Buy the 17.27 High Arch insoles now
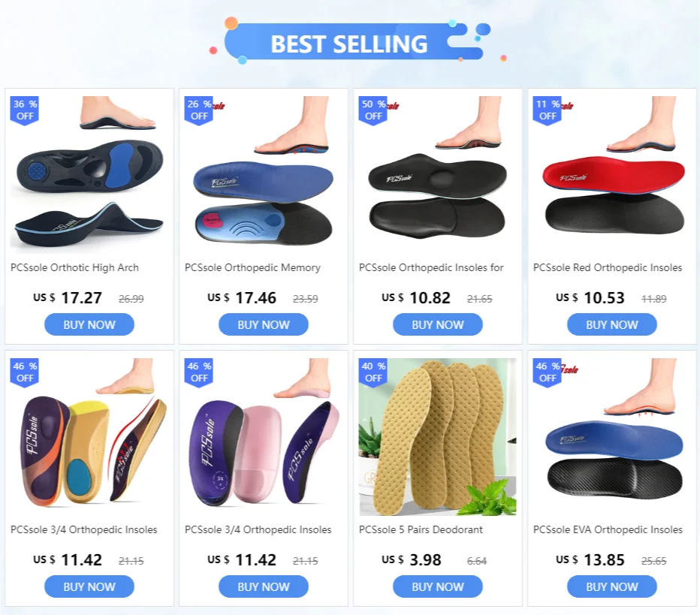The width and height of the screenshot is (700, 615). pos(89,324)
